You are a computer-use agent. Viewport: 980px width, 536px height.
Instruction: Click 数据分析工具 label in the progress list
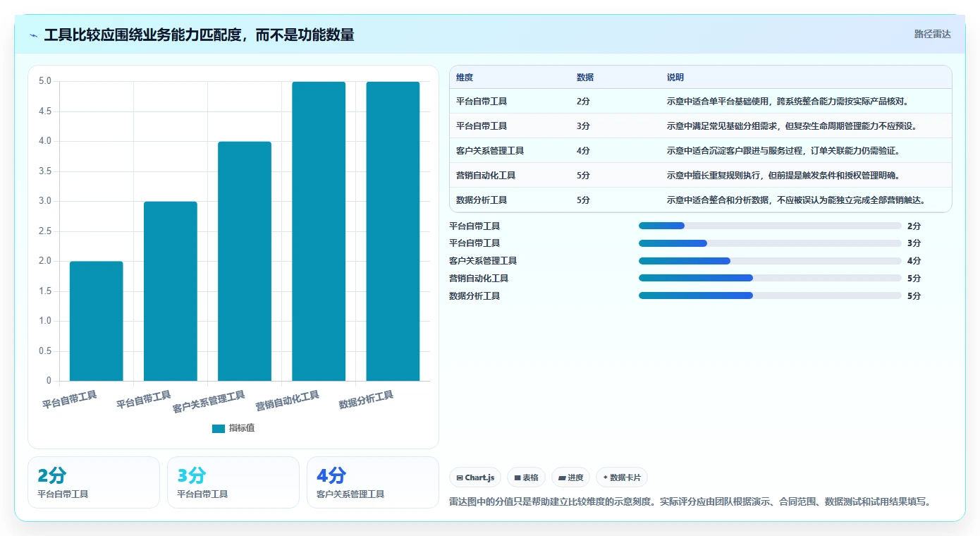click(474, 296)
